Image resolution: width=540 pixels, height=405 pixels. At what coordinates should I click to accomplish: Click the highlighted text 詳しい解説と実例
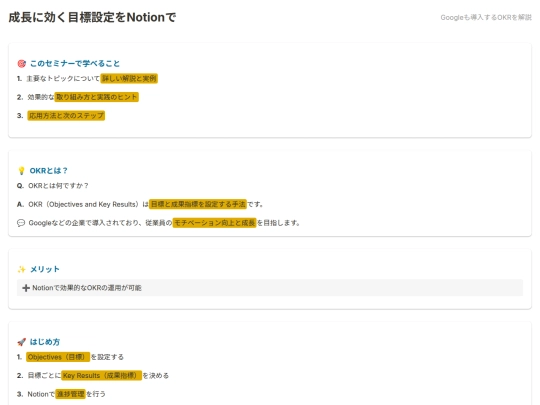[129, 79]
